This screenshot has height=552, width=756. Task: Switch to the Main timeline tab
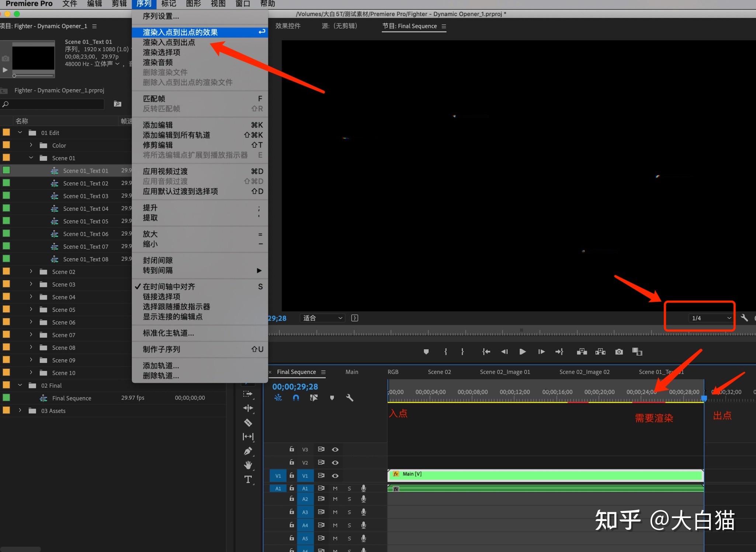click(x=351, y=372)
